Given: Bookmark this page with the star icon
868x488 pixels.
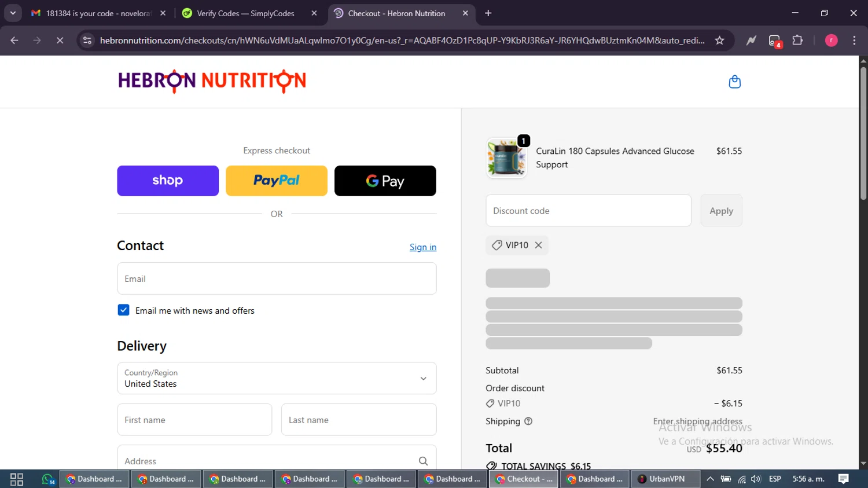Looking at the screenshot, I should click(719, 41).
